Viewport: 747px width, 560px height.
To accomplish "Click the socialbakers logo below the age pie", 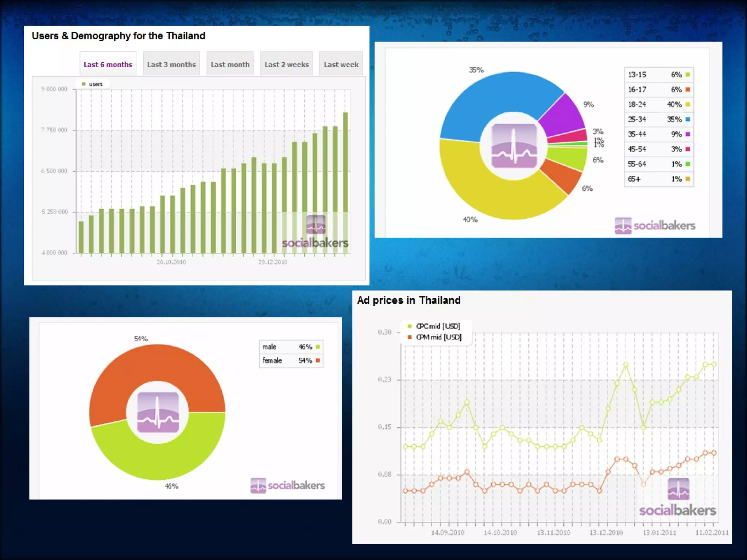I will [655, 226].
